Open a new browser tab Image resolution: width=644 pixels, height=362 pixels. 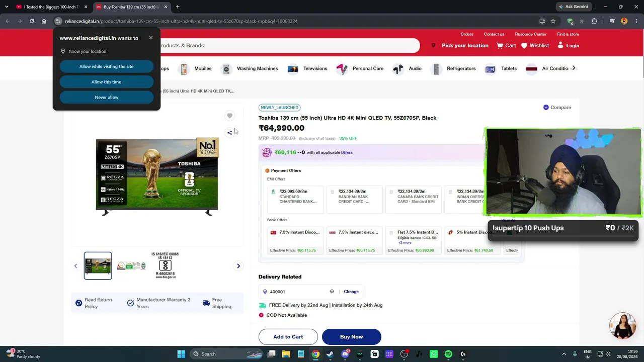point(178,7)
